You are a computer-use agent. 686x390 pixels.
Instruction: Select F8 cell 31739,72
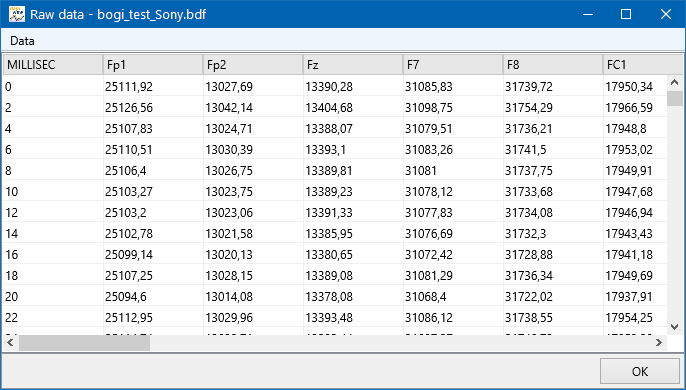(553, 87)
